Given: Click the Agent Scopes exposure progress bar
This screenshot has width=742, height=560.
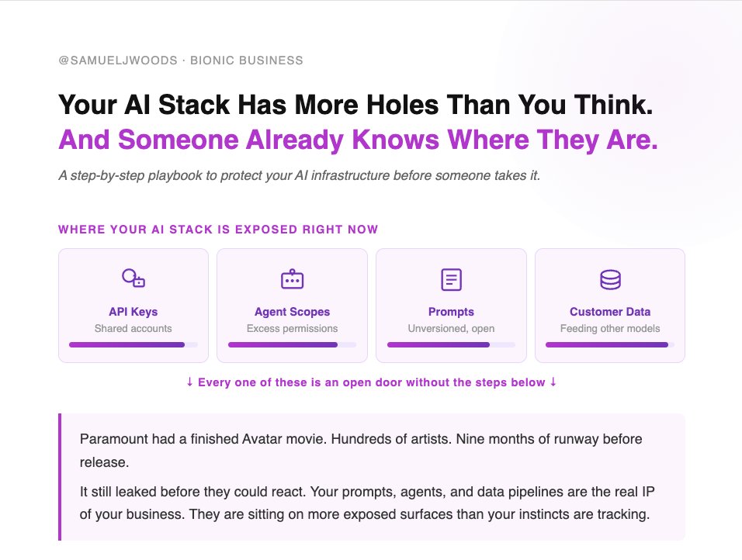Looking at the screenshot, I should [292, 345].
